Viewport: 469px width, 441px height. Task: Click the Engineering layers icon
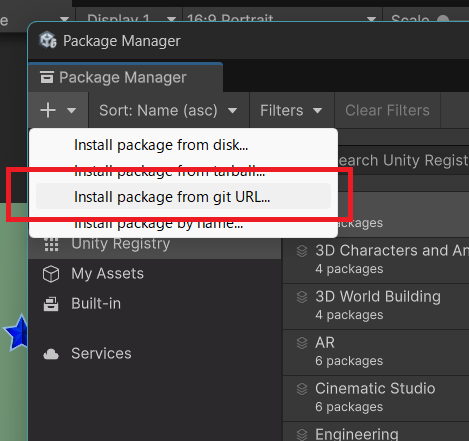tap(302, 435)
